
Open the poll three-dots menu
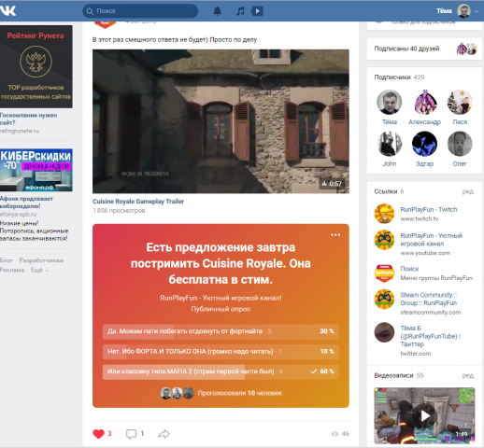pos(335,235)
